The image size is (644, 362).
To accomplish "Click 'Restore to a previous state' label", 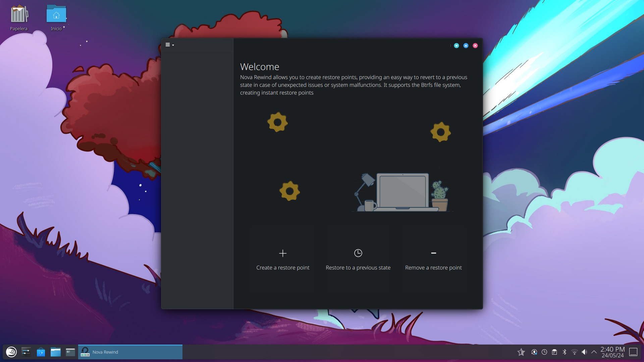I will pos(358,267).
